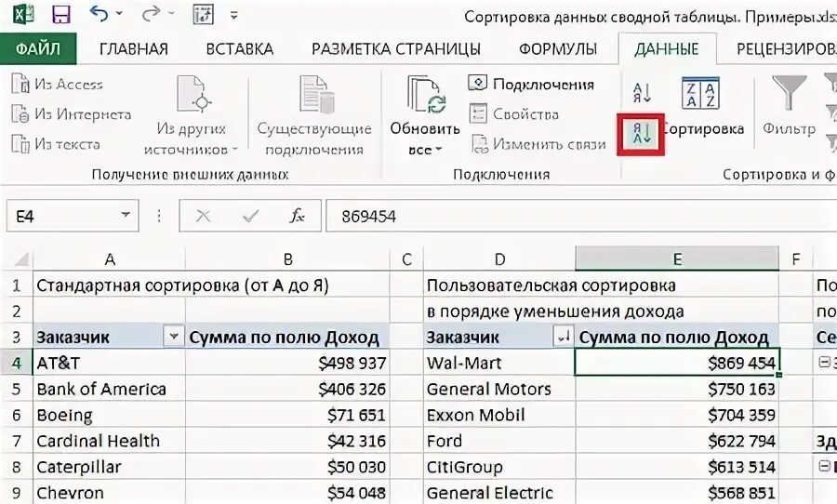The image size is (837, 504).
Task: Select the Ford cell
Action: click(x=499, y=441)
